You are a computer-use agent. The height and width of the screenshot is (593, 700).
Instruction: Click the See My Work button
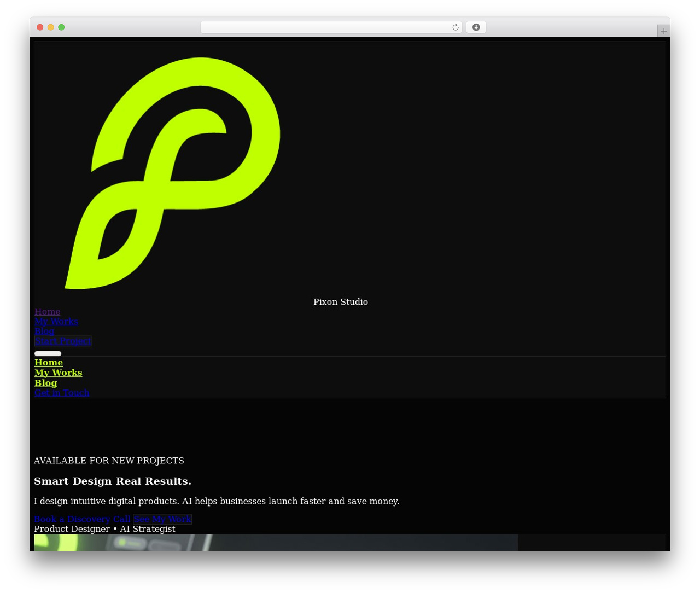click(x=162, y=519)
